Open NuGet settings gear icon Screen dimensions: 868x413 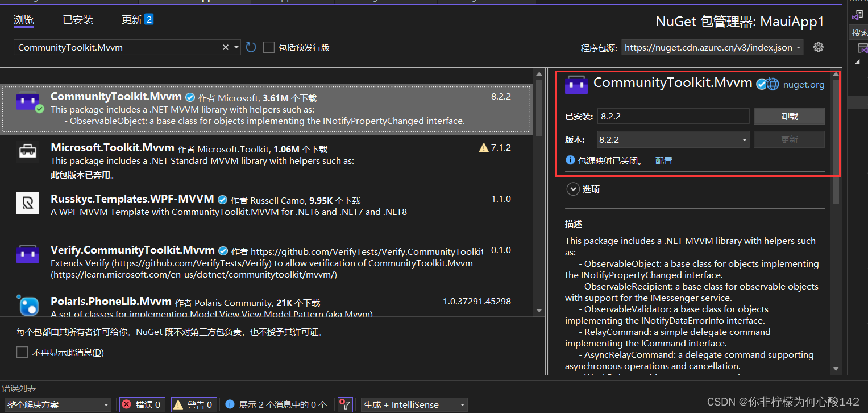point(819,47)
